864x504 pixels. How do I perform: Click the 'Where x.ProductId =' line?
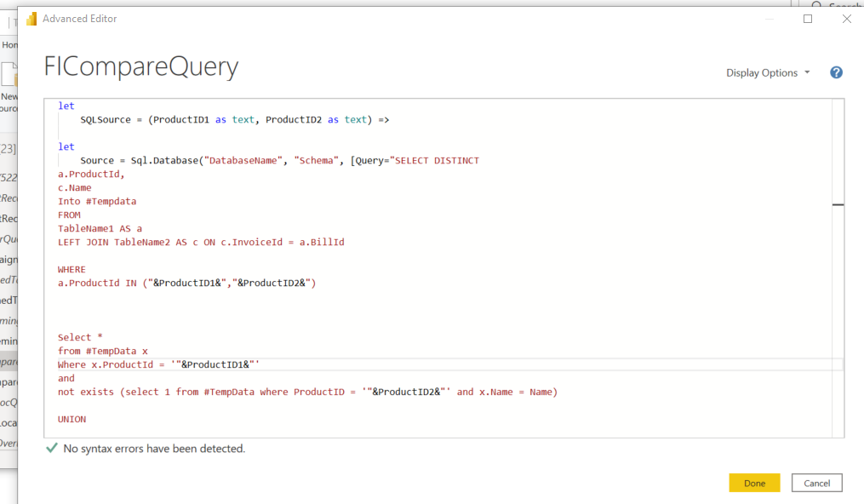tap(158, 364)
